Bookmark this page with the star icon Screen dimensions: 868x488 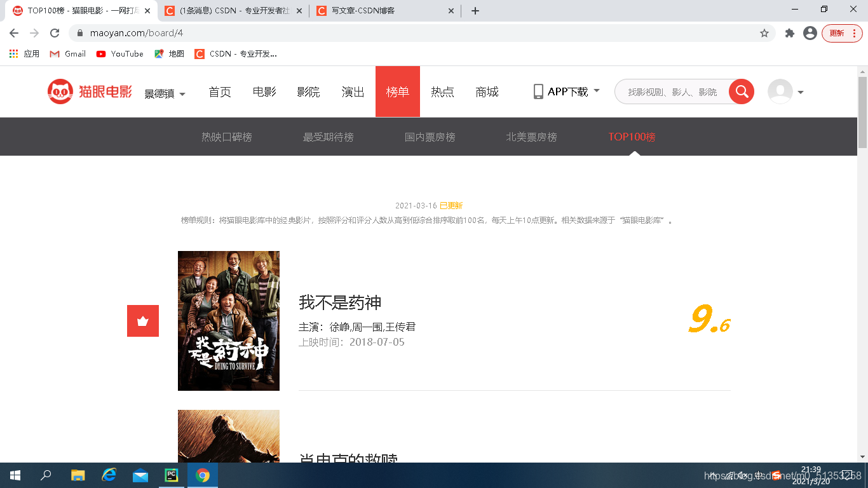coord(764,33)
